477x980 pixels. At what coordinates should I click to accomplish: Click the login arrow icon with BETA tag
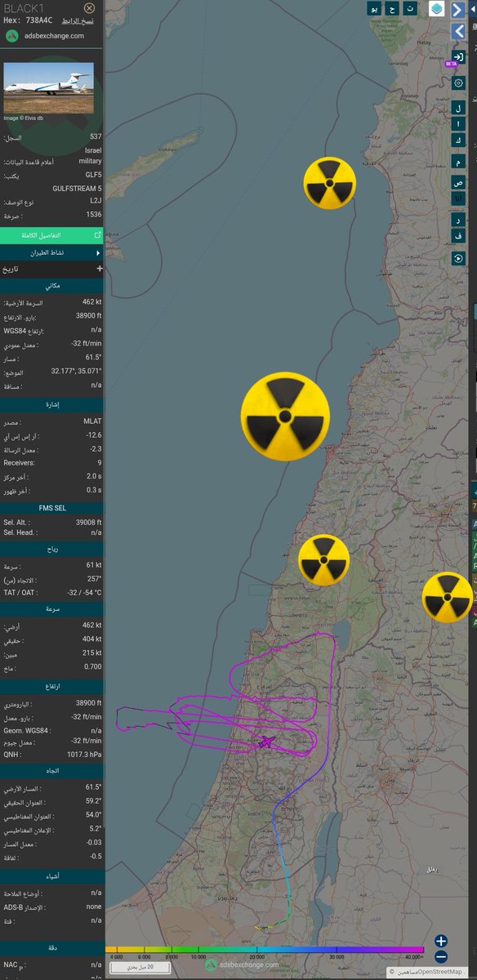coord(458,56)
